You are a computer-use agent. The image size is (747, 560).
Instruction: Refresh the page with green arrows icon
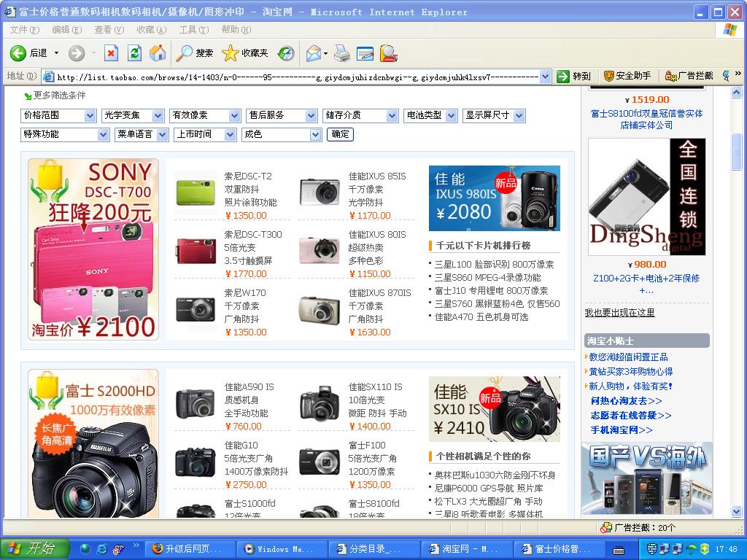click(135, 52)
